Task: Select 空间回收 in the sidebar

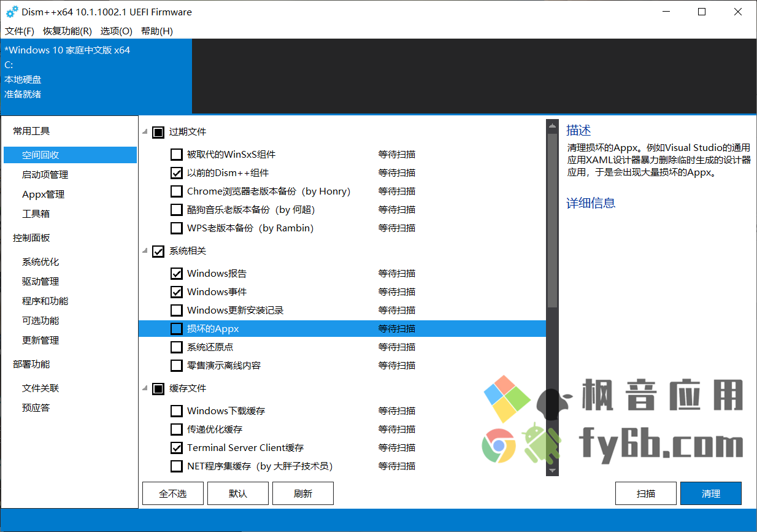Action: pyautogui.click(x=70, y=155)
